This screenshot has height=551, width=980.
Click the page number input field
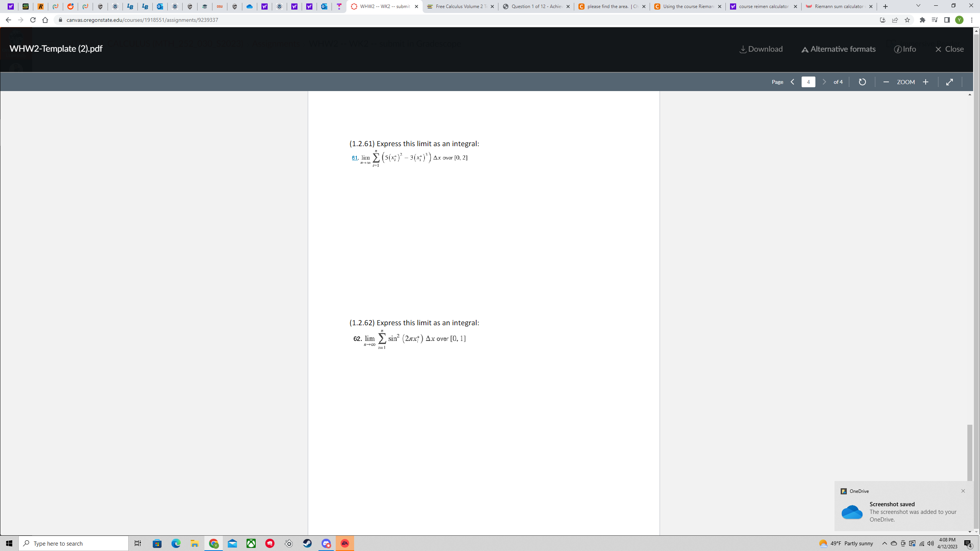pyautogui.click(x=808, y=82)
